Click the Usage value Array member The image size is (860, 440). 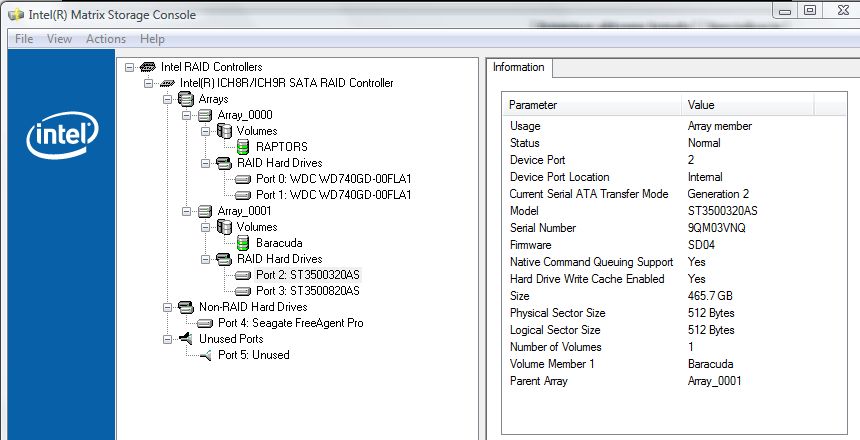(x=720, y=126)
